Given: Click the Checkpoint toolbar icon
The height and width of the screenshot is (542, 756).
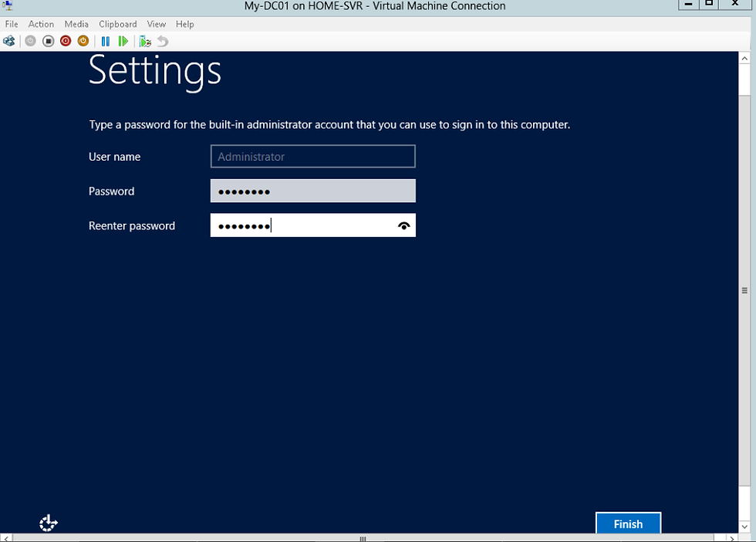Looking at the screenshot, I should point(145,41).
